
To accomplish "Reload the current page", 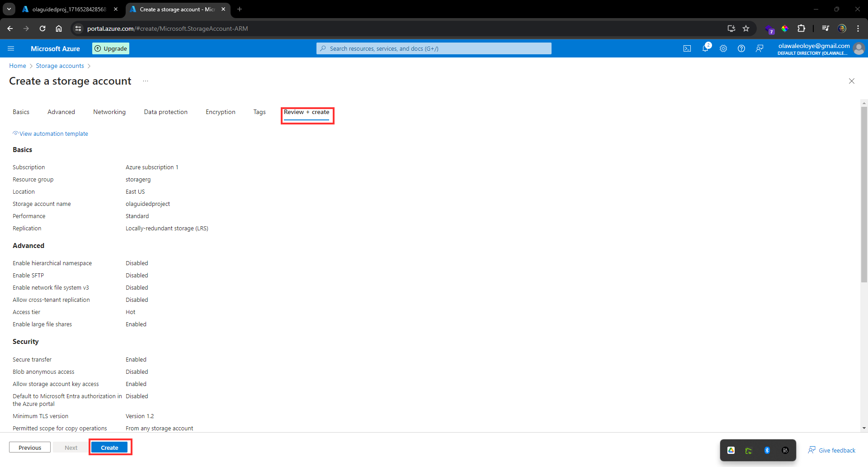I will click(x=42, y=29).
